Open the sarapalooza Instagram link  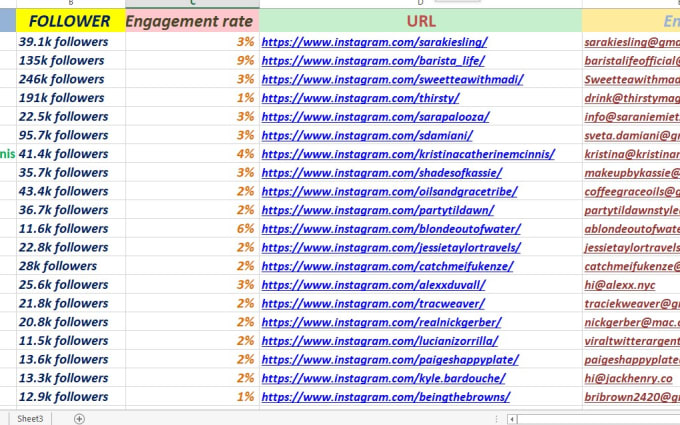pos(376,117)
